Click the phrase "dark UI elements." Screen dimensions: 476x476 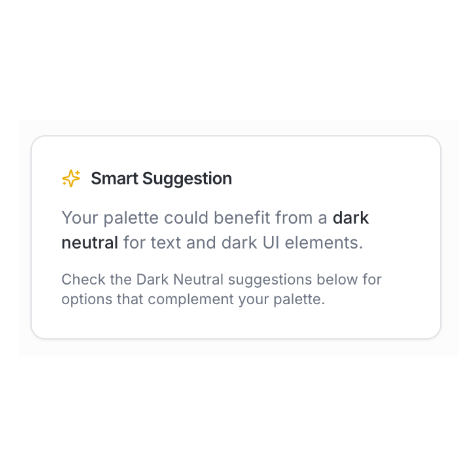pos(292,243)
